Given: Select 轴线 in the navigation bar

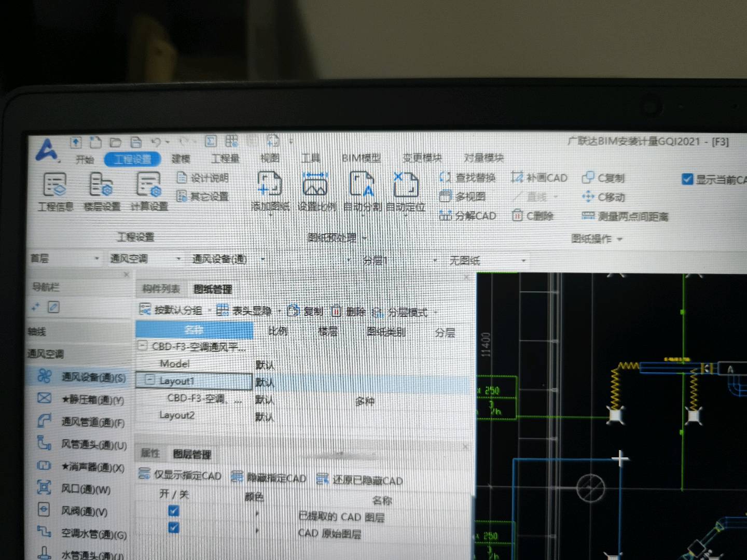Looking at the screenshot, I should (x=78, y=331).
